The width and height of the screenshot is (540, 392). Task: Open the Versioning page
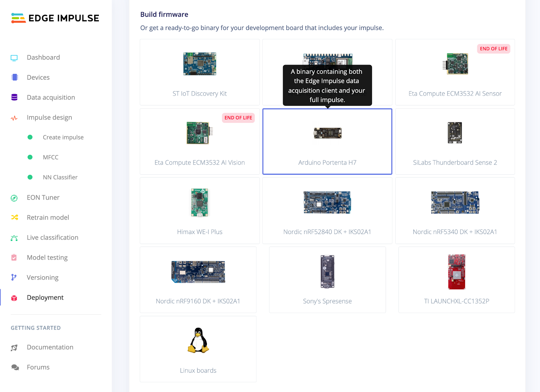(43, 277)
